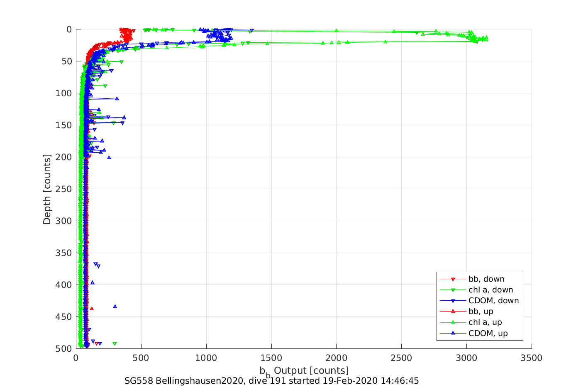Click the green up-triangle marker in legend

pos(453,322)
